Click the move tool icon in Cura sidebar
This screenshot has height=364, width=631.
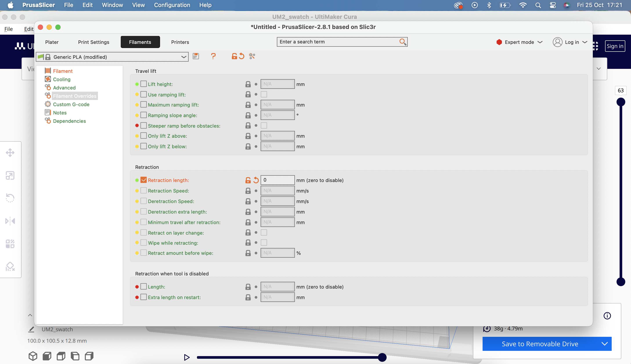(x=10, y=152)
